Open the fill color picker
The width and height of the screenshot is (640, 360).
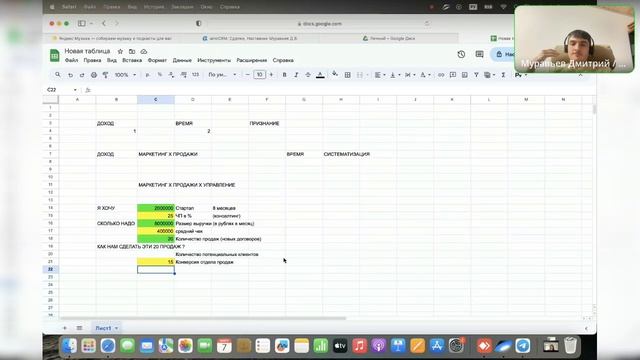pyautogui.click(x=335, y=74)
